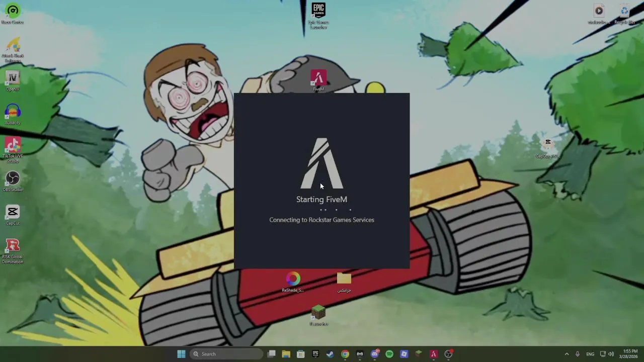Screen dimensions: 644x362
Task: Click the FiveM logo in the splash window
Action: pyautogui.click(x=322, y=163)
